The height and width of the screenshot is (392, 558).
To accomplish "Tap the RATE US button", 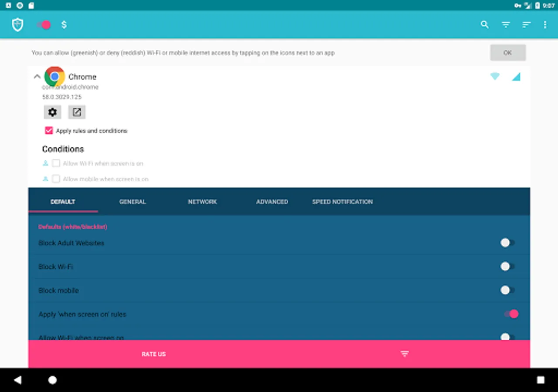I will 154,354.
